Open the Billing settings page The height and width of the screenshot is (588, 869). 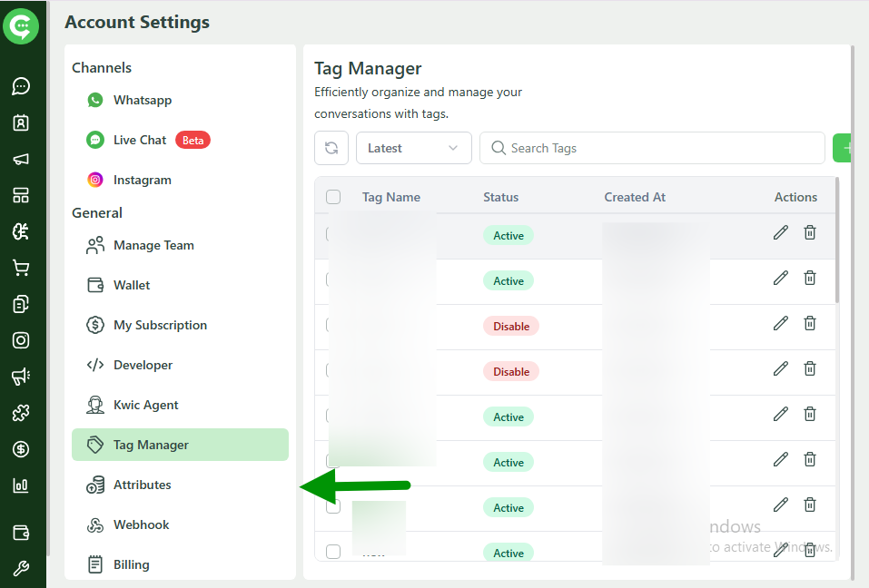[x=130, y=564]
